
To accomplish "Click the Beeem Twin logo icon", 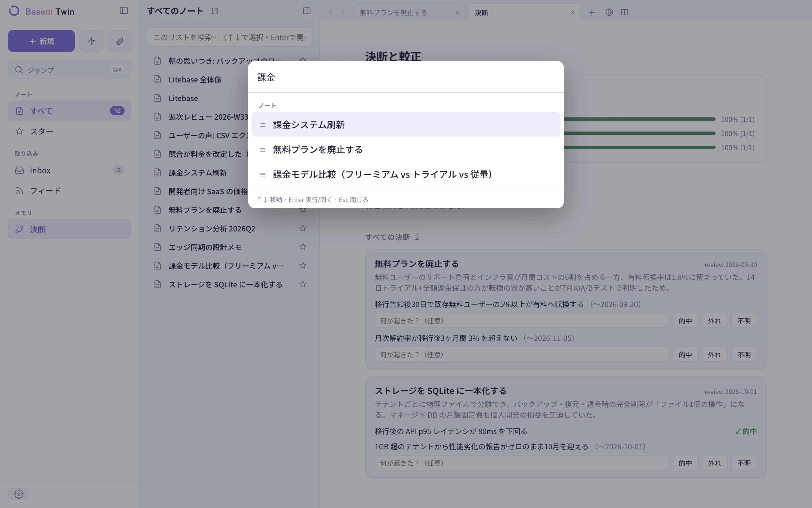I will 14,11.
